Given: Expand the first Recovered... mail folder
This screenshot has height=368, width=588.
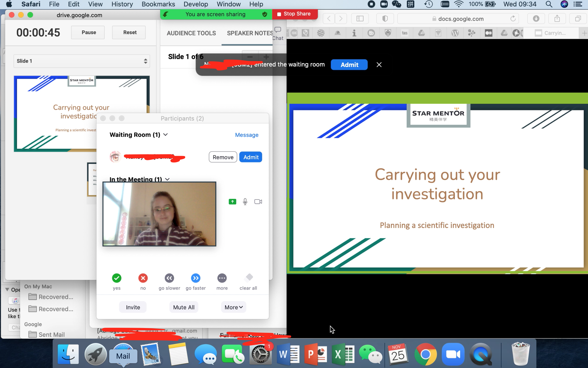Looking at the screenshot, I should [51, 297].
